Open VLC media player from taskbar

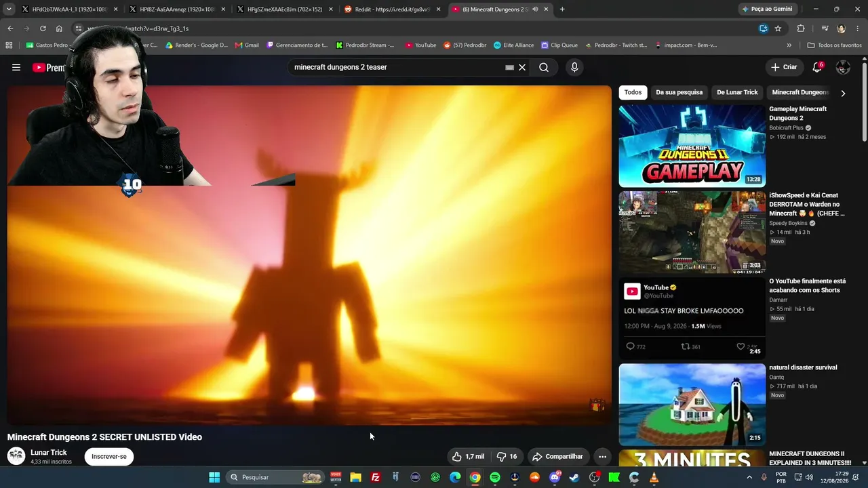[x=654, y=477]
